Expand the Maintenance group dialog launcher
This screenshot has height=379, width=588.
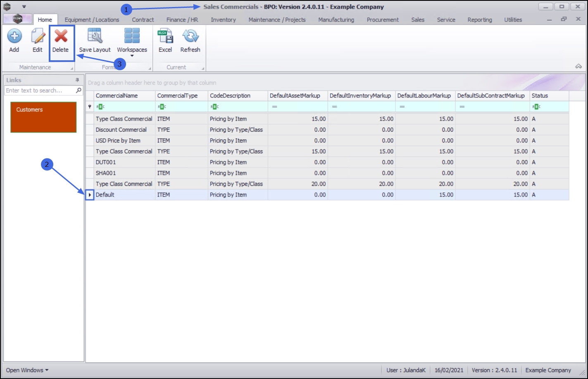(72, 69)
